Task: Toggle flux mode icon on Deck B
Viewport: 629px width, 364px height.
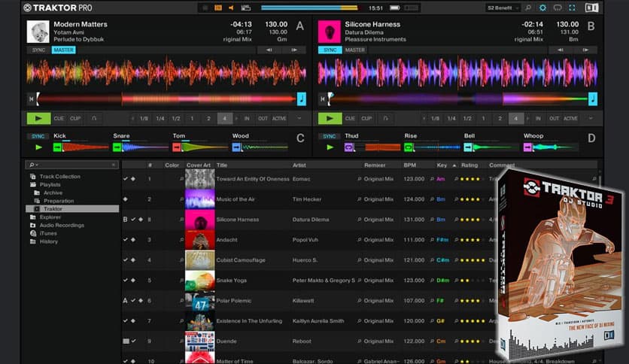Action: (x=385, y=118)
